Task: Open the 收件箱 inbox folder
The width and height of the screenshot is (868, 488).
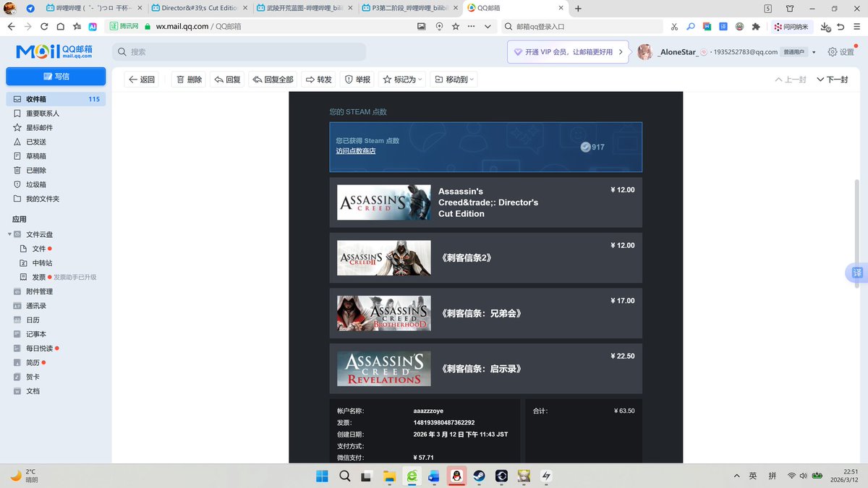Action: (x=56, y=99)
